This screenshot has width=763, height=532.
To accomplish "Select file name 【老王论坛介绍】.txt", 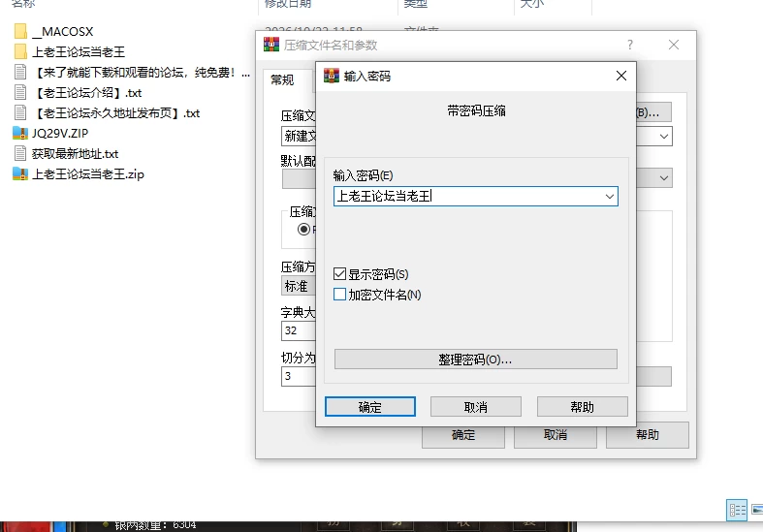I will click(x=87, y=92).
